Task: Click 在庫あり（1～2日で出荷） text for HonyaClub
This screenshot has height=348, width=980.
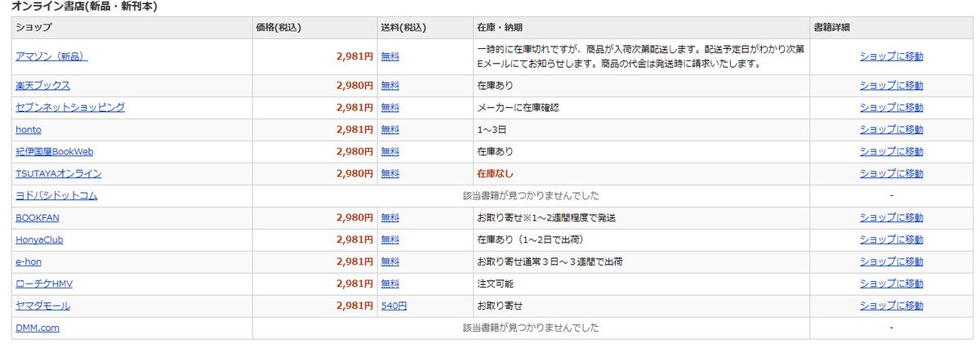Action: pyautogui.click(x=530, y=239)
